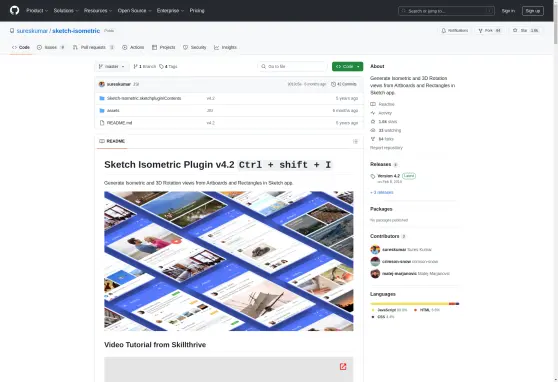The image size is (558, 382).
Task: Click the Sign in link
Action: [508, 11]
